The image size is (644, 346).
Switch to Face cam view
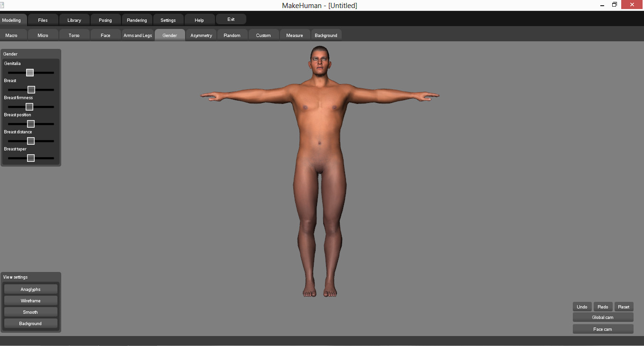(602, 329)
